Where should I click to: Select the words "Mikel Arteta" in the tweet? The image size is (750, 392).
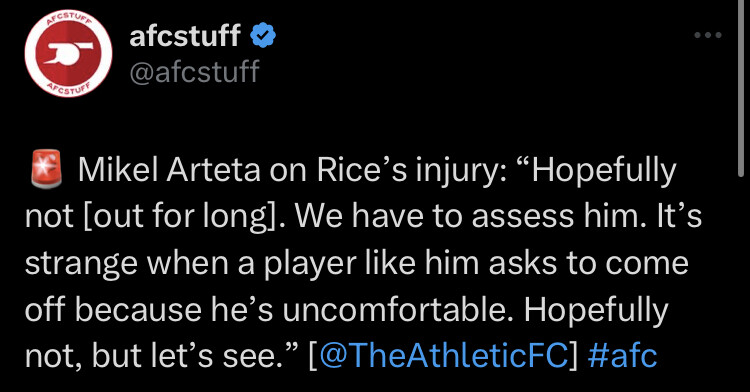tap(170, 170)
